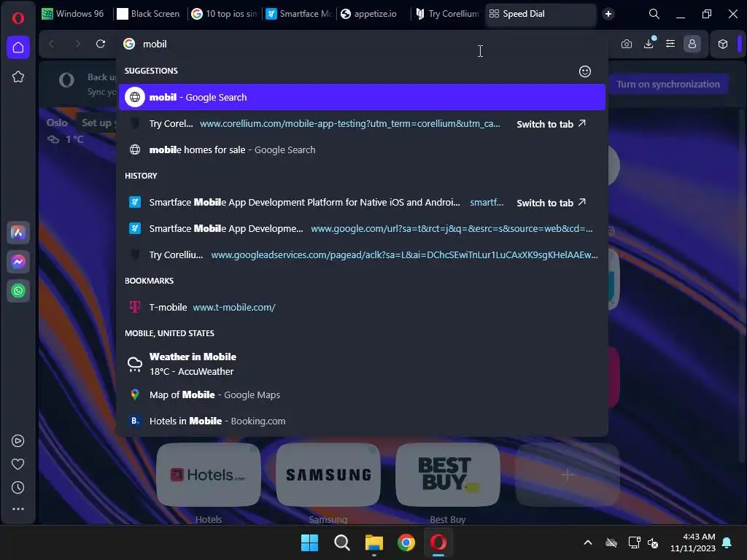Take a snapshot with the camera icon

pyautogui.click(x=627, y=44)
